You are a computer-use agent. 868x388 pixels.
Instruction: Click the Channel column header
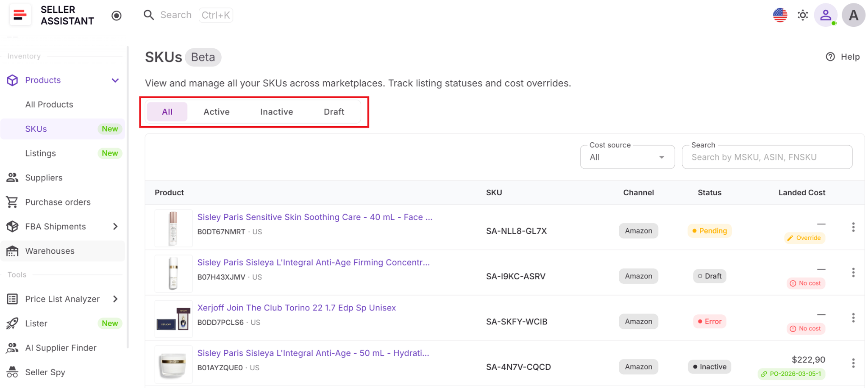click(x=638, y=193)
